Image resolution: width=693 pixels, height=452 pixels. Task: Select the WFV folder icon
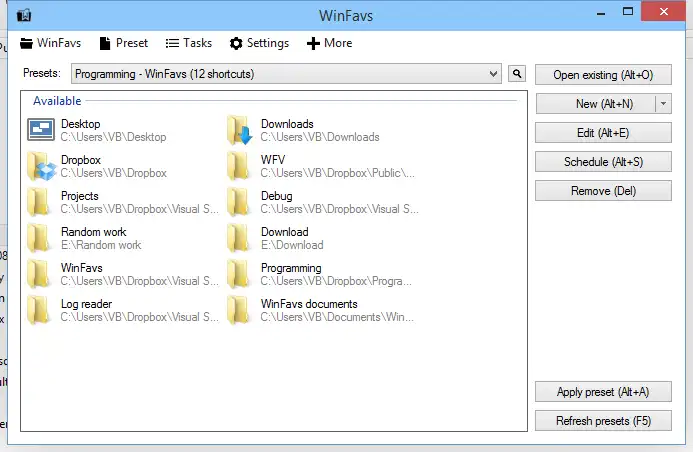(x=238, y=166)
